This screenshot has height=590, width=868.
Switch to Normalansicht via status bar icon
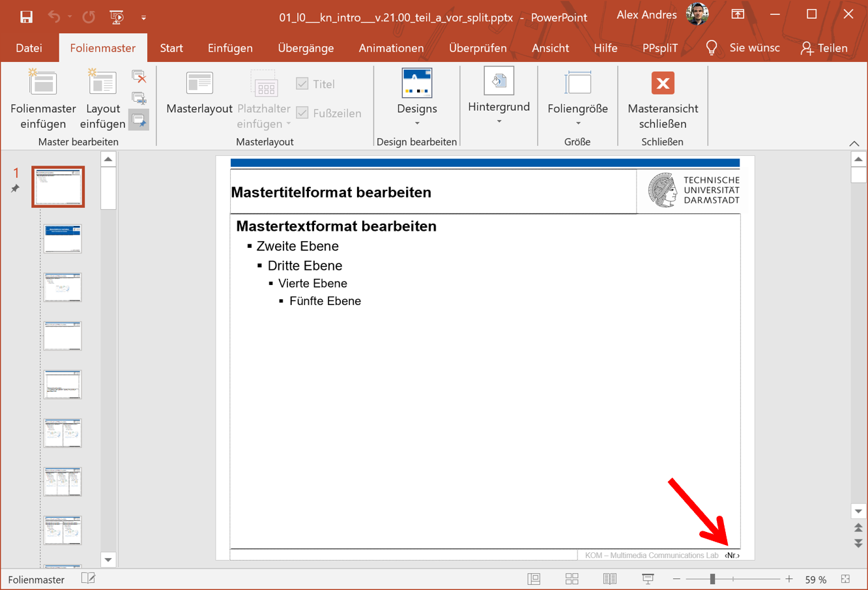tap(534, 578)
